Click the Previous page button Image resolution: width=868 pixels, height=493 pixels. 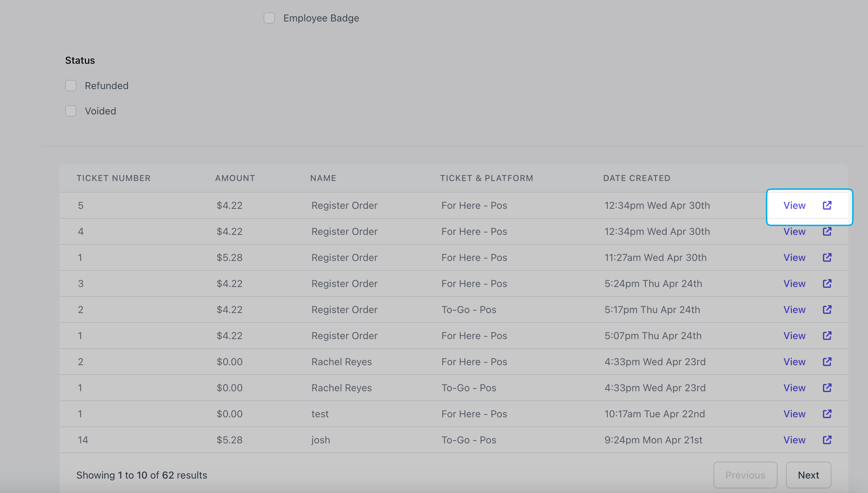[745, 475]
